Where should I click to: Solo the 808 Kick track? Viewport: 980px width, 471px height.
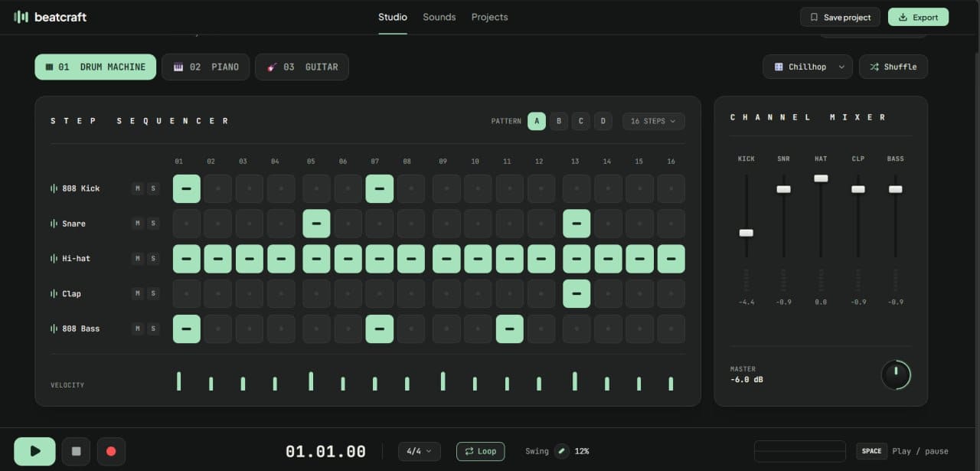(153, 188)
